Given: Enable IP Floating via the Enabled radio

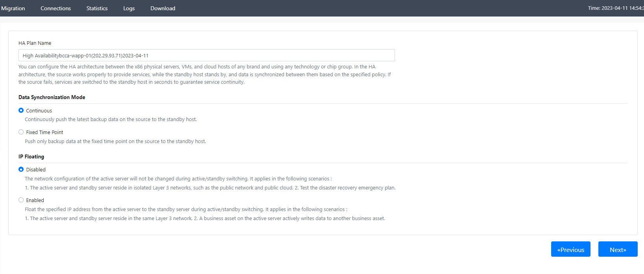Looking at the screenshot, I should [21, 200].
